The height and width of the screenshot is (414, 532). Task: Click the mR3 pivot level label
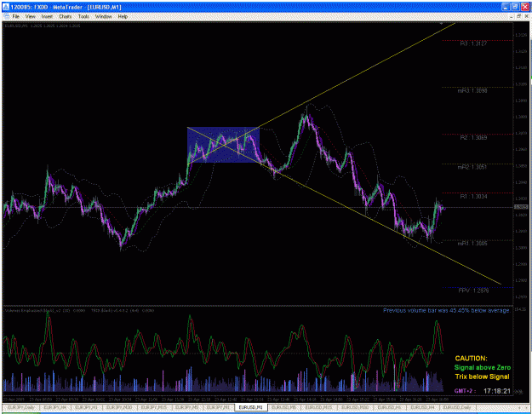[472, 90]
